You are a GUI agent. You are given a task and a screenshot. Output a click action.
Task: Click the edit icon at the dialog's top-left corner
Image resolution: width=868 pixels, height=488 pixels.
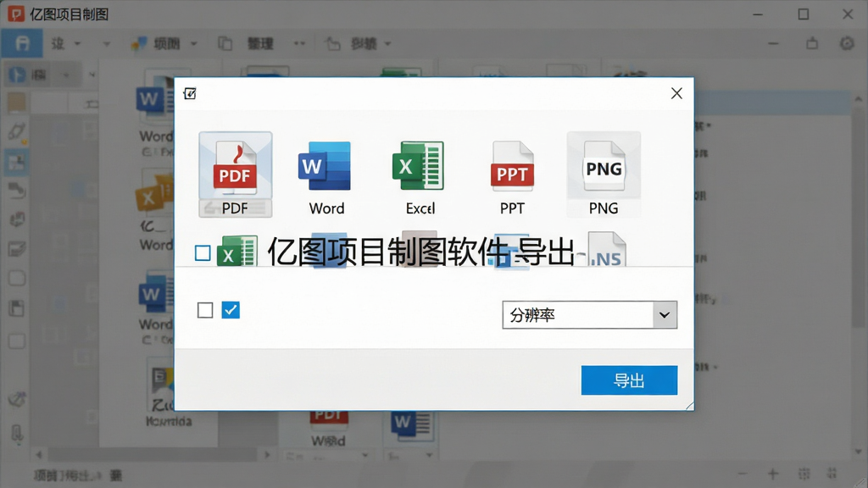[190, 93]
